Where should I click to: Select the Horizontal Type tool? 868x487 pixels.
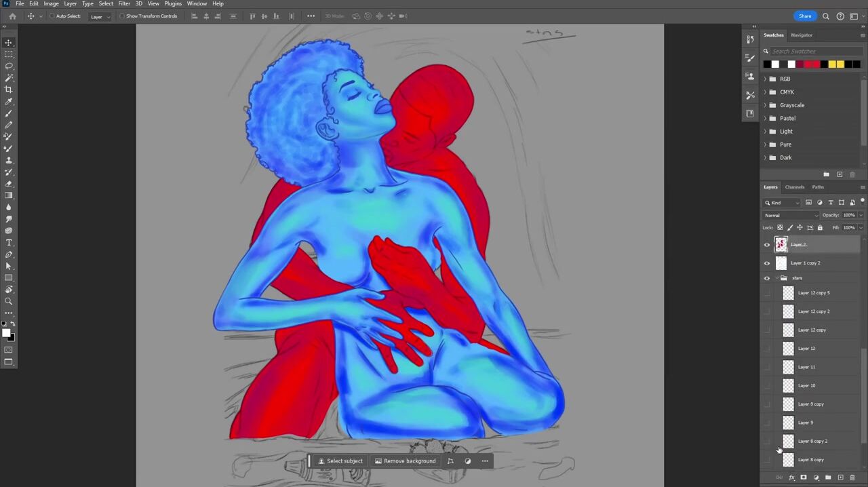[9, 243]
